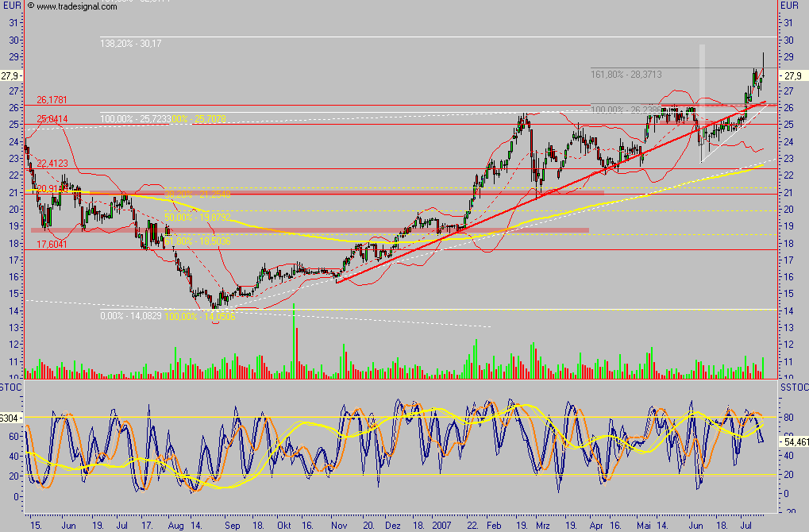Viewport: 809px width, 532px height.
Task: Click the 'Mai' month label on time axis
Action: (x=644, y=526)
